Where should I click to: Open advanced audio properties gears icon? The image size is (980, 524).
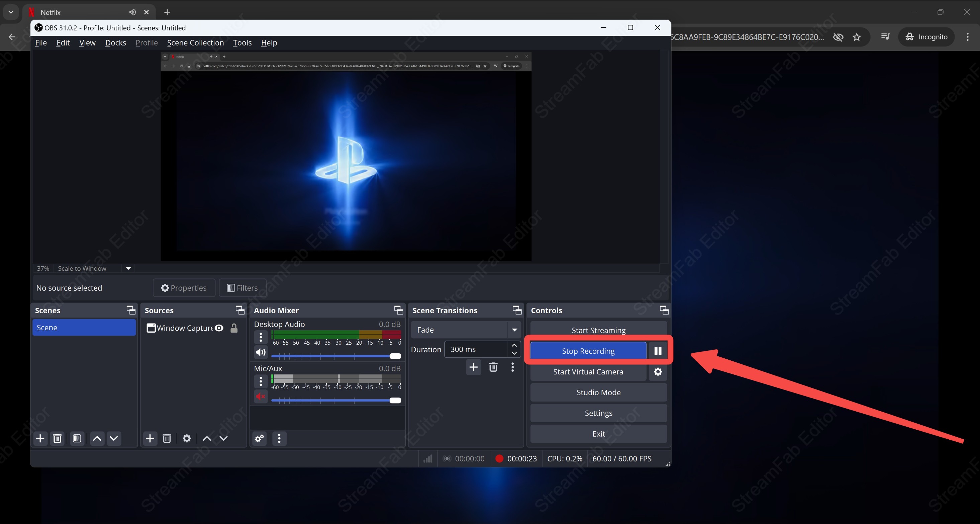click(x=260, y=438)
